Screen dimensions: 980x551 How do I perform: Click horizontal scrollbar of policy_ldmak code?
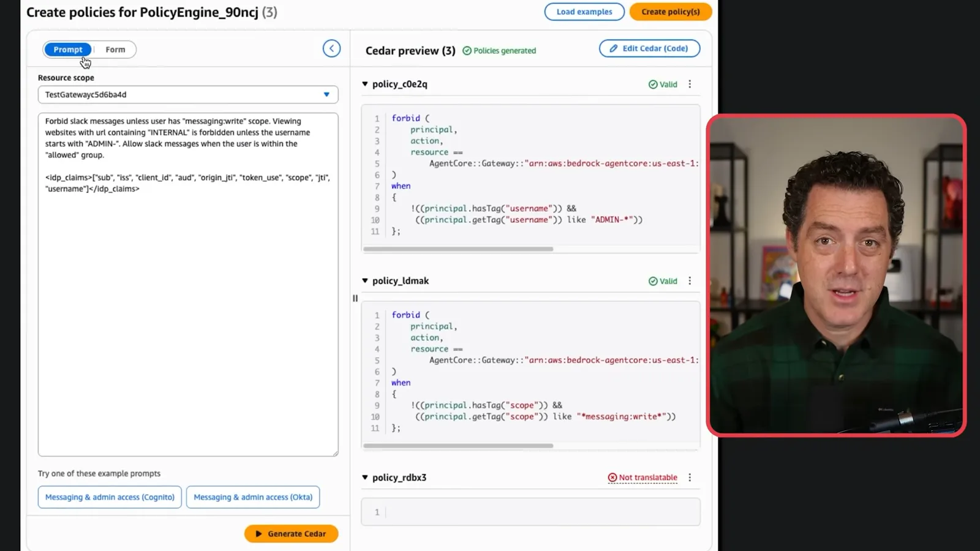(458, 446)
